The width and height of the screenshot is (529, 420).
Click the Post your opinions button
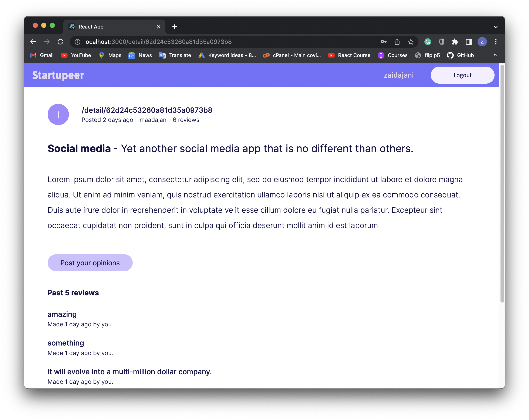(90, 263)
